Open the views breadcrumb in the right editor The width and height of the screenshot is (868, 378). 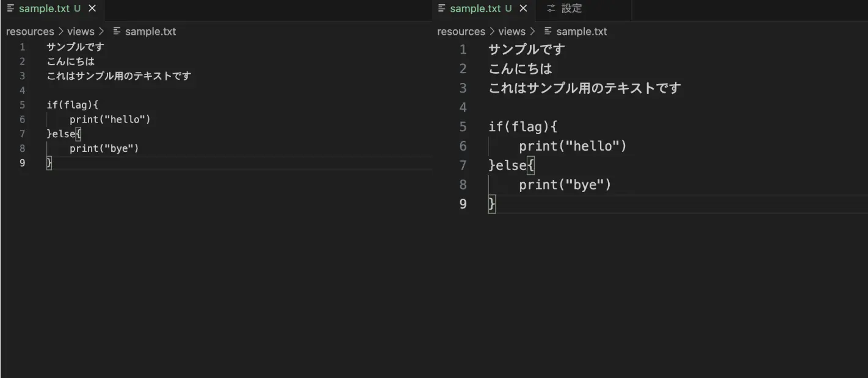pos(512,32)
